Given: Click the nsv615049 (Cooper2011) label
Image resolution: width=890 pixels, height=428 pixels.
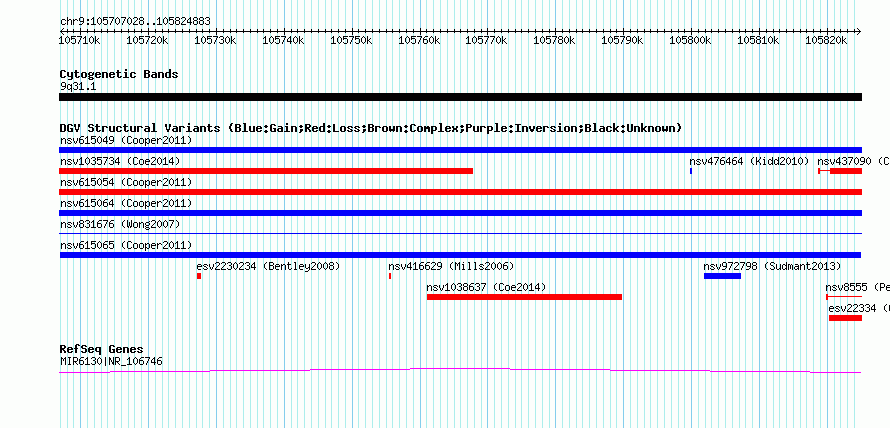Looking at the screenshot, I should 126,140.
